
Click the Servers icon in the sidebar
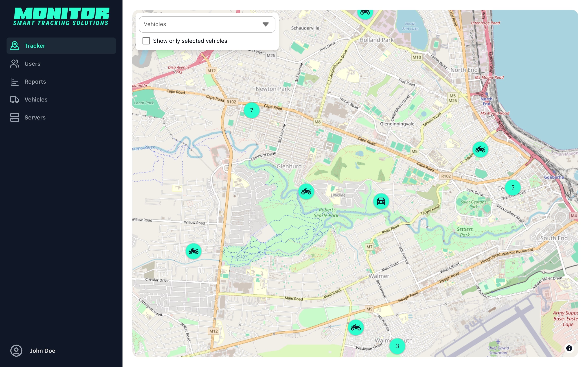(14, 117)
